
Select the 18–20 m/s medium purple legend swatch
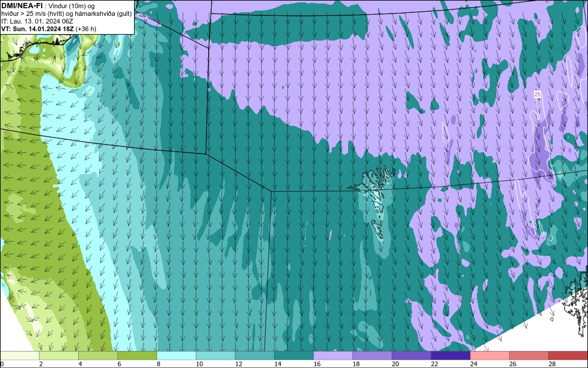click(372, 356)
